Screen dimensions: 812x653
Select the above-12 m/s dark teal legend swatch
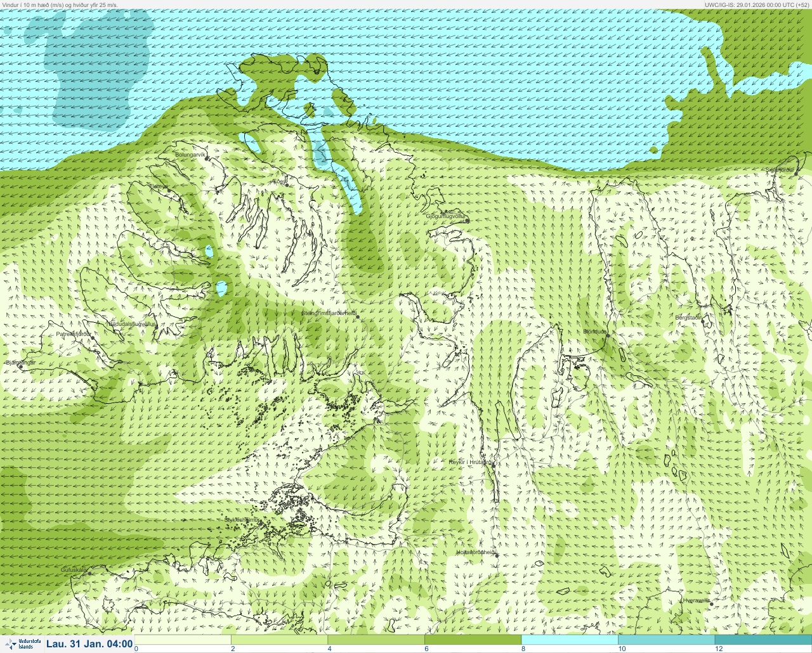pos(763,640)
